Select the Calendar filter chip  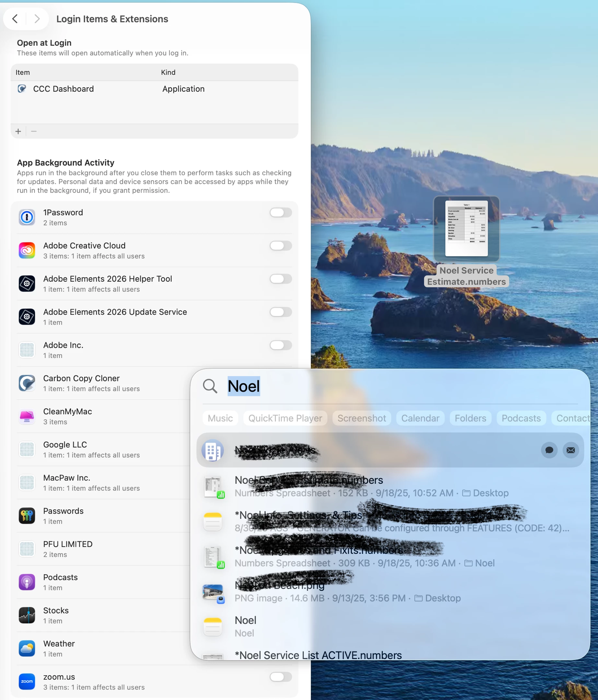(x=420, y=418)
